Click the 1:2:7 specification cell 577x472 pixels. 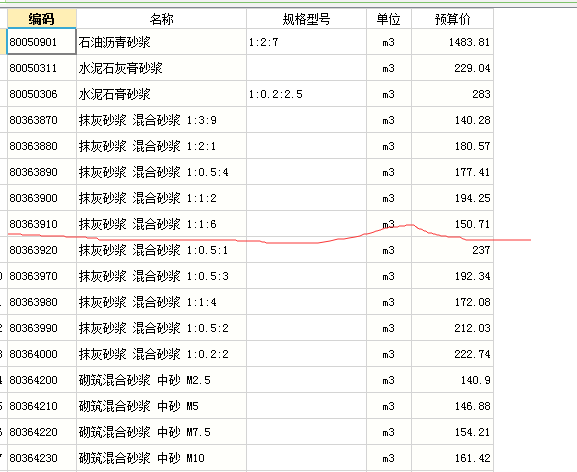(306, 42)
